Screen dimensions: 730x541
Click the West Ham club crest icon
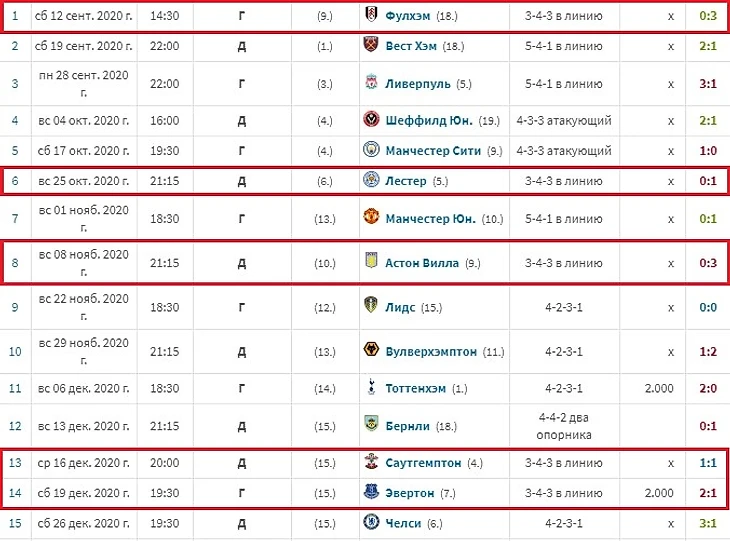point(370,46)
